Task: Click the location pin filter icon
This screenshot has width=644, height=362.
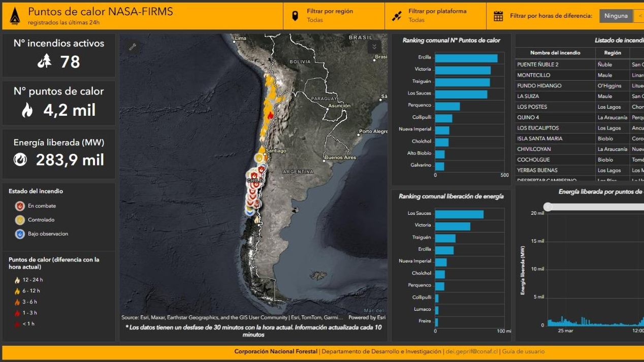Action: [x=295, y=16]
